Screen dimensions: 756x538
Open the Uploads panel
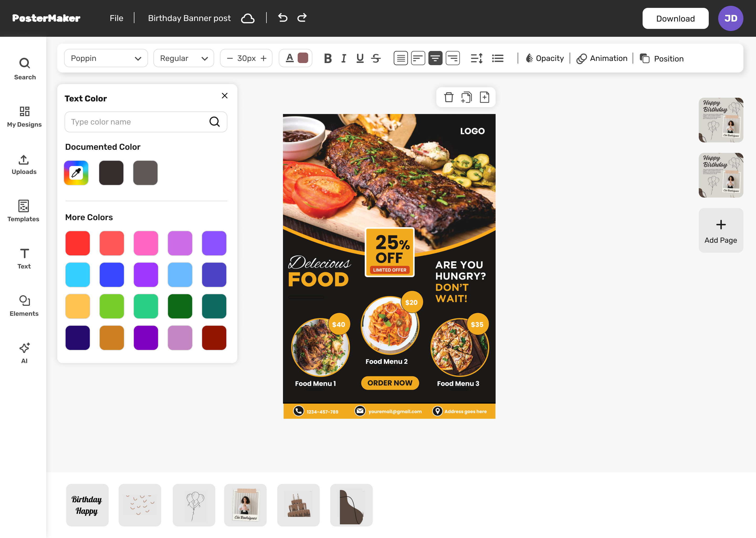(24, 164)
